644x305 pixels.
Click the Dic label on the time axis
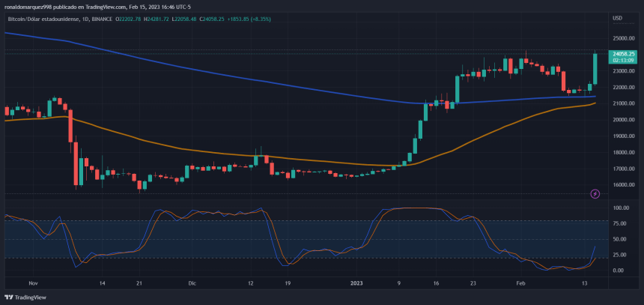(192, 284)
